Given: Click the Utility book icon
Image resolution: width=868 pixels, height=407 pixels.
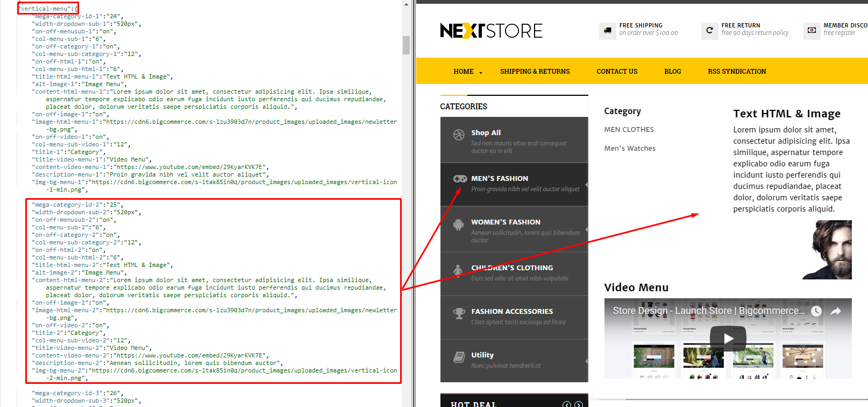Looking at the screenshot, I should (459, 356).
